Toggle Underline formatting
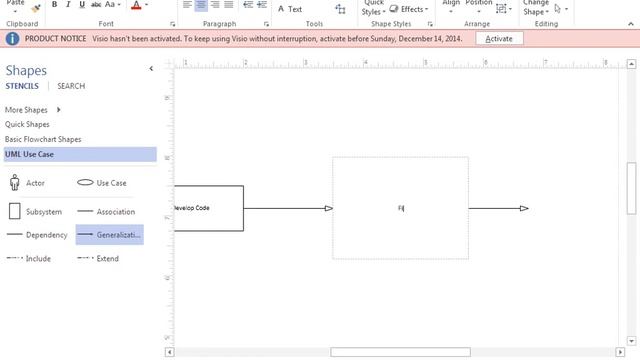This screenshot has width=640, height=360. (82, 4)
